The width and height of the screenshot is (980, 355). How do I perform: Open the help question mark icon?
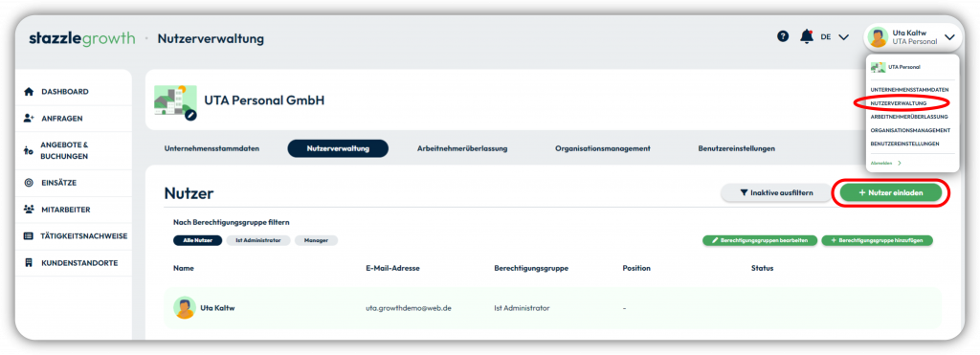pos(783,37)
